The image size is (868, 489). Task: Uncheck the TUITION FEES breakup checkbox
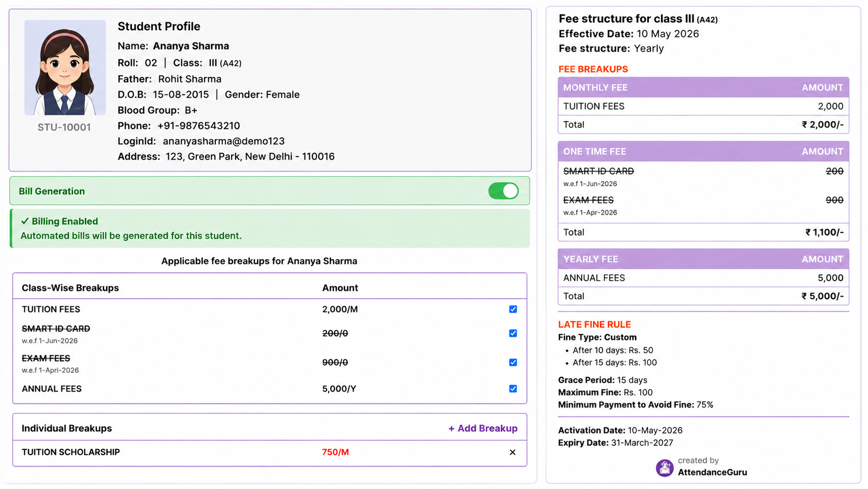[x=513, y=309]
